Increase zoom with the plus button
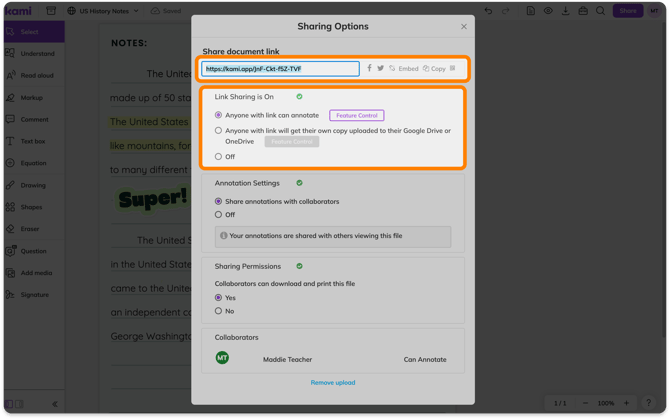Image resolution: width=670 pixels, height=419 pixels. point(626,403)
